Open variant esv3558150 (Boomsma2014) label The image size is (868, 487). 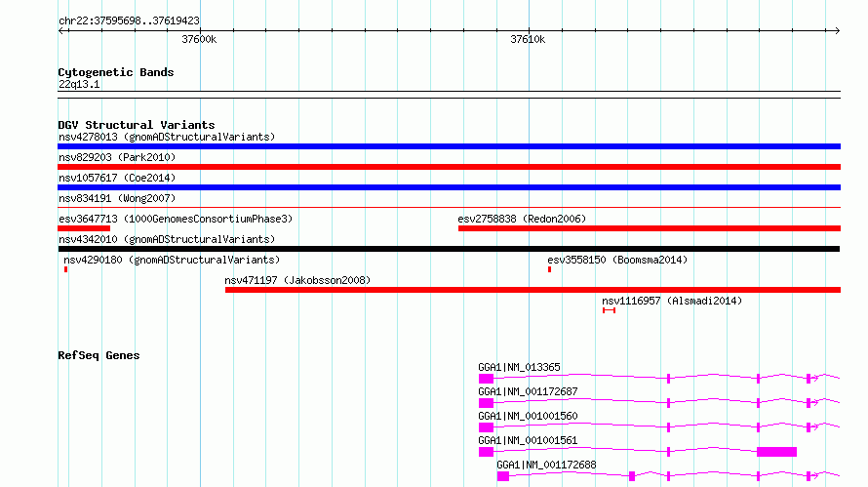pyautogui.click(x=617, y=260)
